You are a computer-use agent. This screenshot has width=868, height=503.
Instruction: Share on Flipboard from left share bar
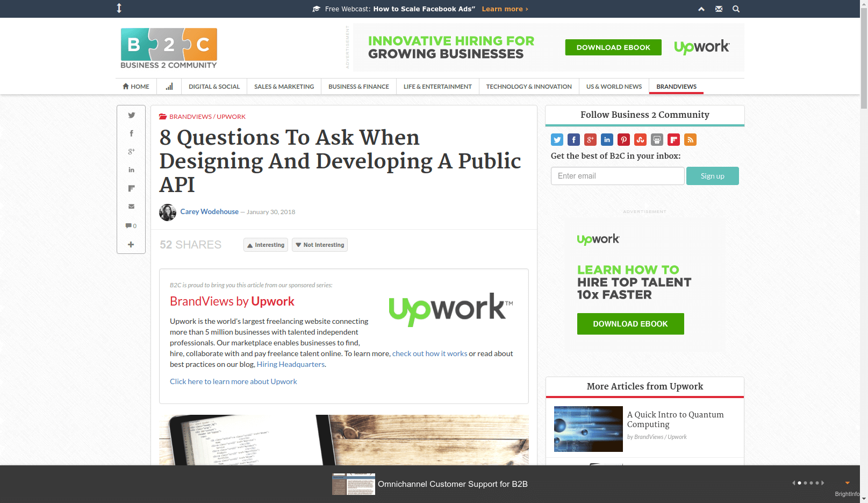(x=131, y=188)
